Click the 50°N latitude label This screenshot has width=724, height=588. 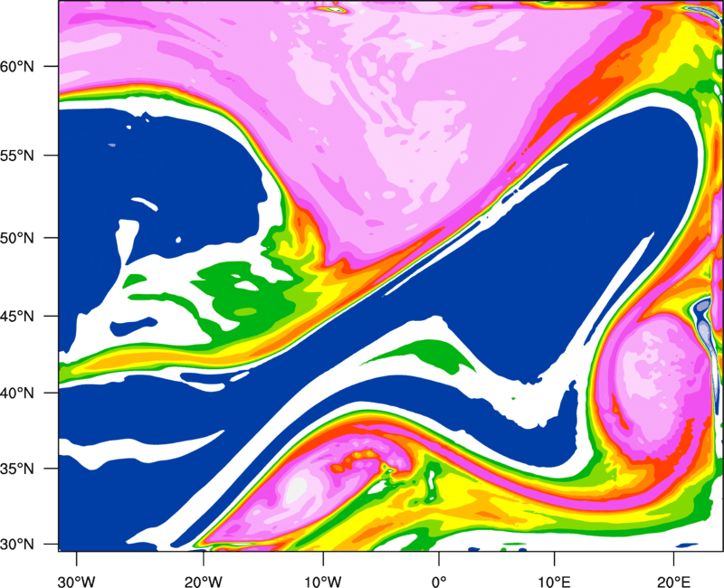point(17,238)
